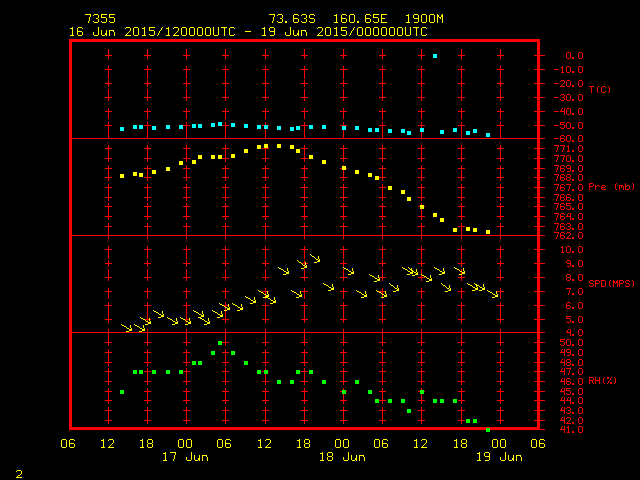The width and height of the screenshot is (640, 480).
Task: Click the 5.0 wind speed tick value
Action: click(574, 320)
